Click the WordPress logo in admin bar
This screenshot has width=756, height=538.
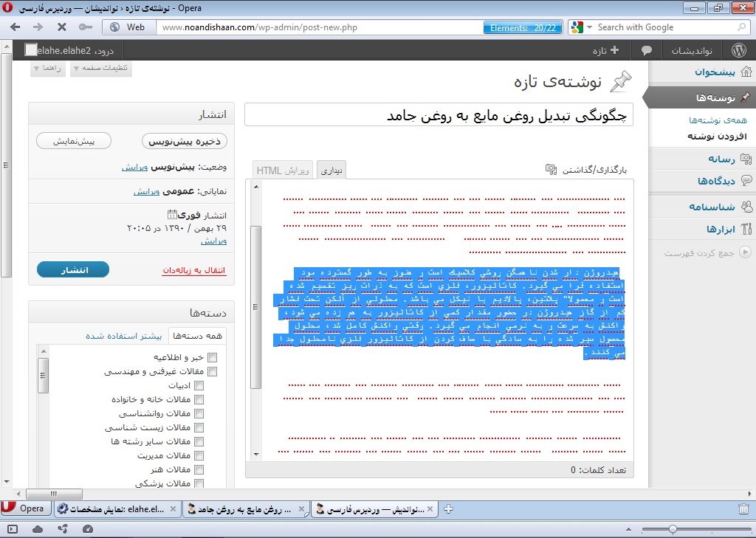coord(739,50)
